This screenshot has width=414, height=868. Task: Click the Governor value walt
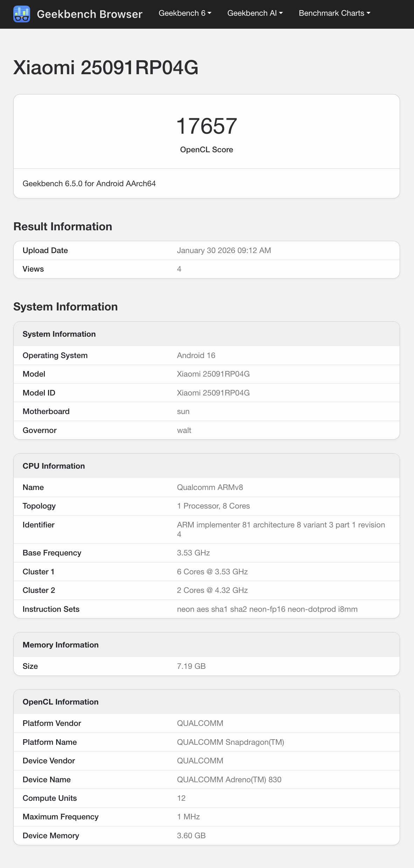184,430
